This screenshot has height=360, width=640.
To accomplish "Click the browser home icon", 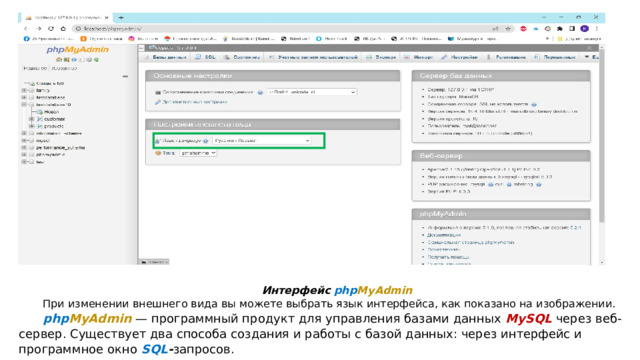I will pos(63,29).
